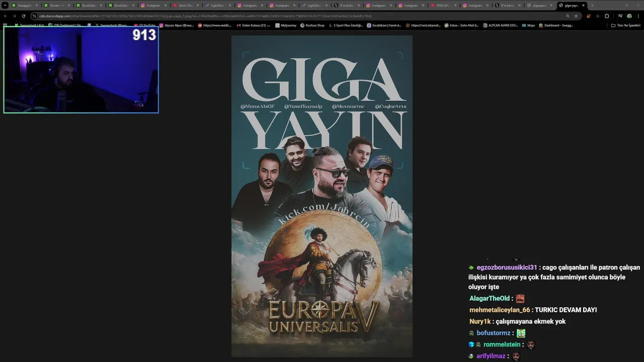Open the (2) YouTube bookmark
Image resolution: width=644 pixels, height=362 pixels.
point(145,25)
